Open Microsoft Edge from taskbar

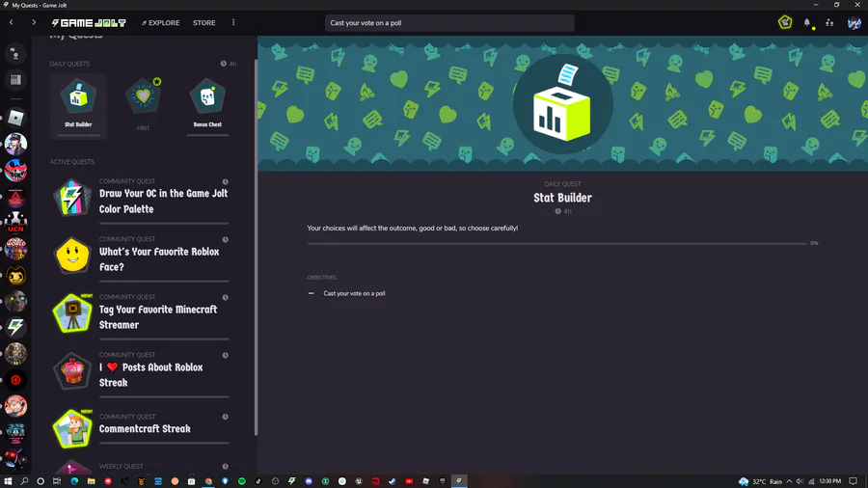tap(74, 481)
